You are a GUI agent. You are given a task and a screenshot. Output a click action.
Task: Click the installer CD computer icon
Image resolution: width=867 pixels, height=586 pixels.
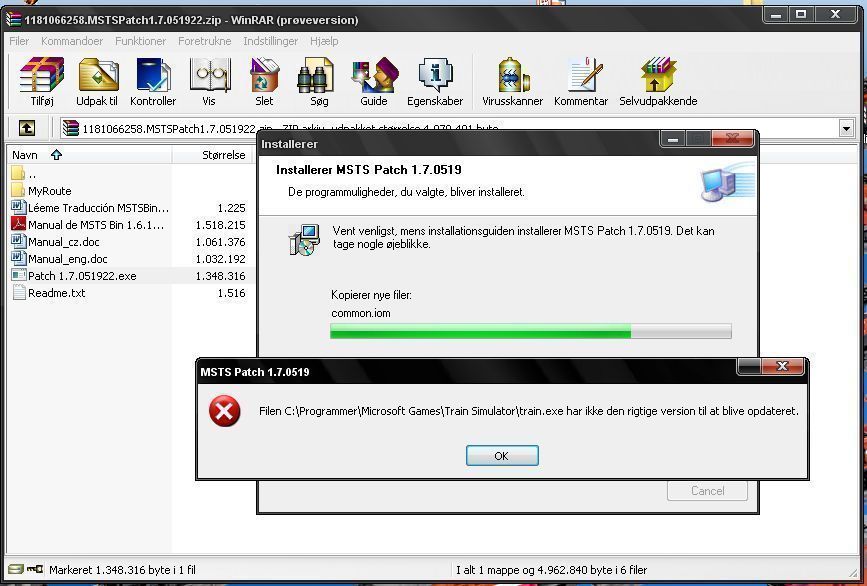[304, 239]
